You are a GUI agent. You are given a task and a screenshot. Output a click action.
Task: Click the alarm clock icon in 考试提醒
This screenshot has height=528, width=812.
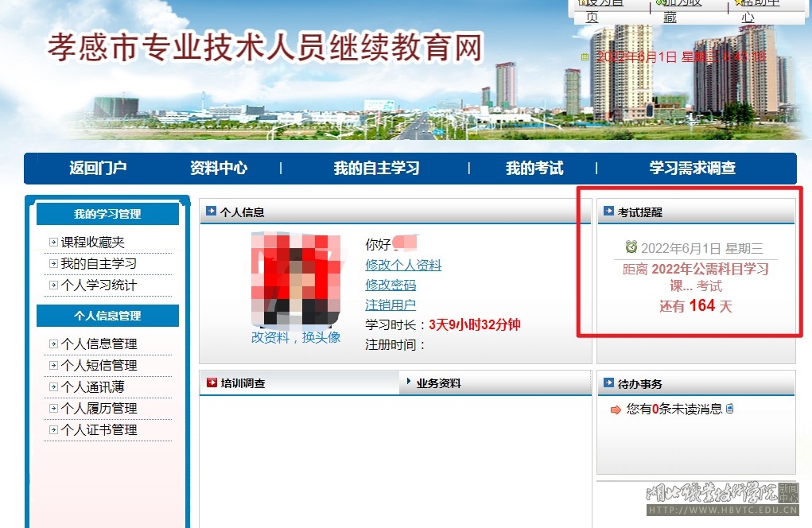[x=631, y=247]
